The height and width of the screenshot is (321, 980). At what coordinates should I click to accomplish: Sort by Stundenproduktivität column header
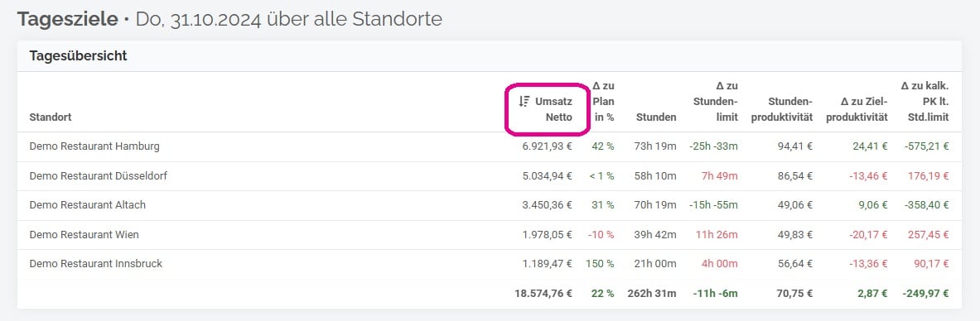pos(781,108)
